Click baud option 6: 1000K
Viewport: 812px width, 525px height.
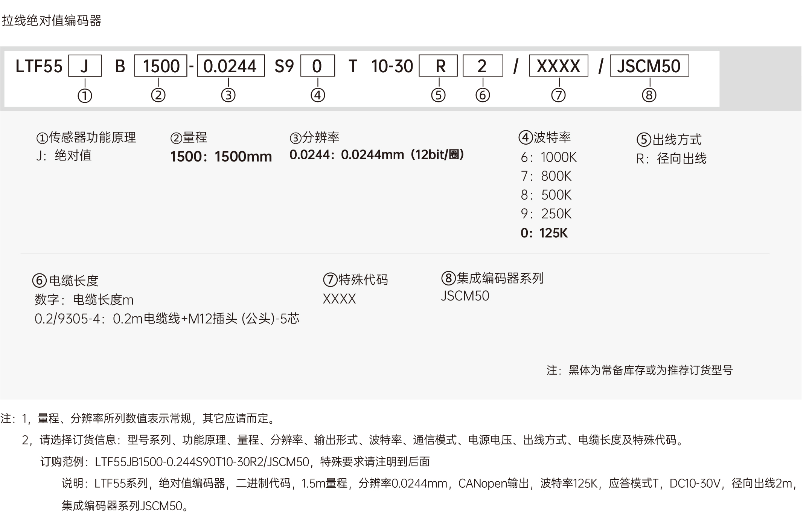pyautogui.click(x=548, y=157)
